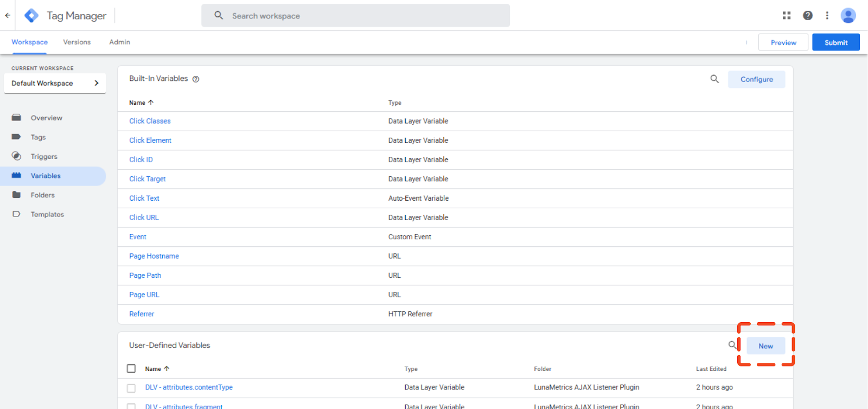Viewport: 868px width, 409px height.
Task: Click the Tag Manager logo icon
Action: click(x=31, y=16)
